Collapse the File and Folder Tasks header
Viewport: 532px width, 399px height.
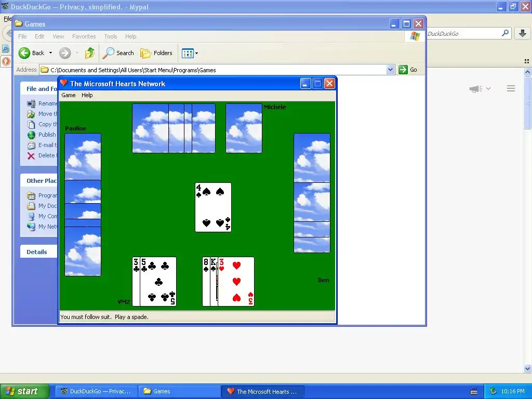38,88
